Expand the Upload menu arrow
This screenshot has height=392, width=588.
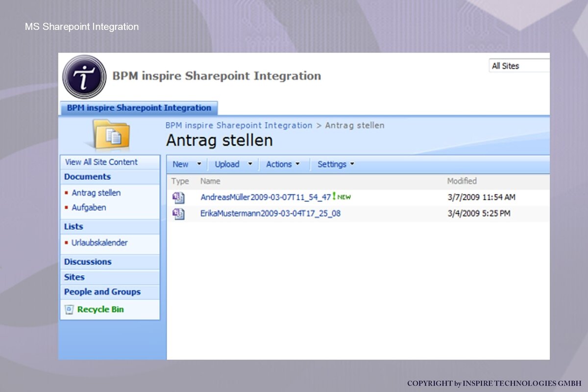click(250, 164)
